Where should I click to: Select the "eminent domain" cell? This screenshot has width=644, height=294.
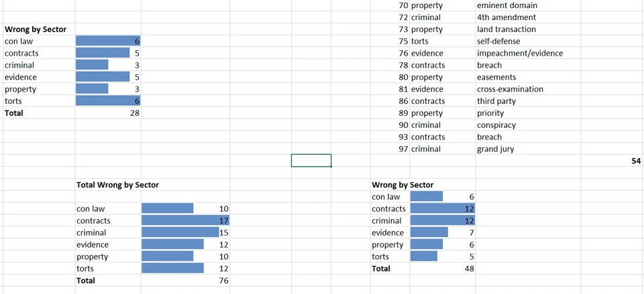506,5
